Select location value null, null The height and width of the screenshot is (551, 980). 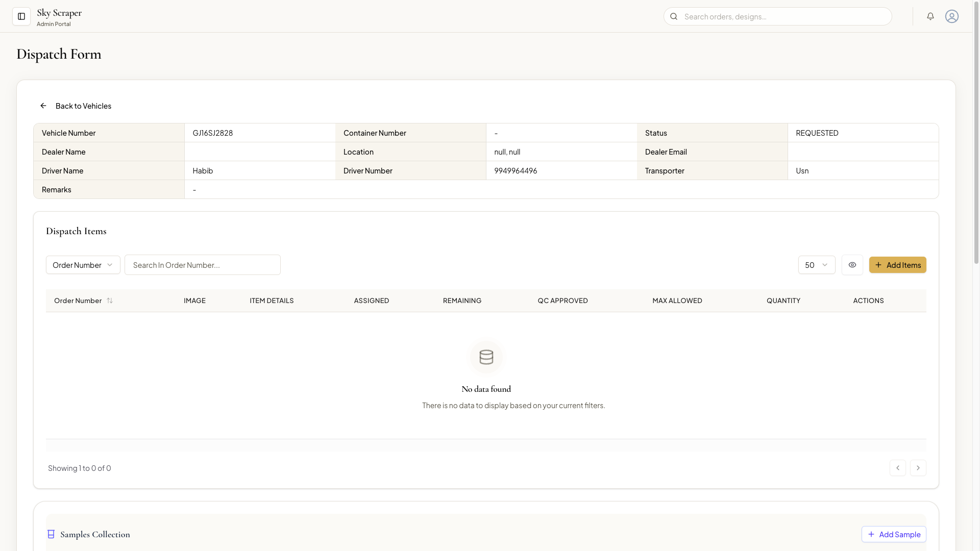click(507, 152)
